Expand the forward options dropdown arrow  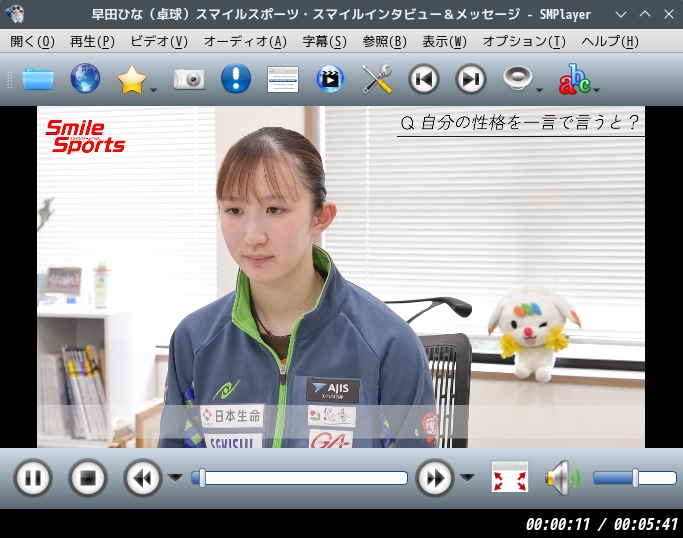(x=467, y=478)
